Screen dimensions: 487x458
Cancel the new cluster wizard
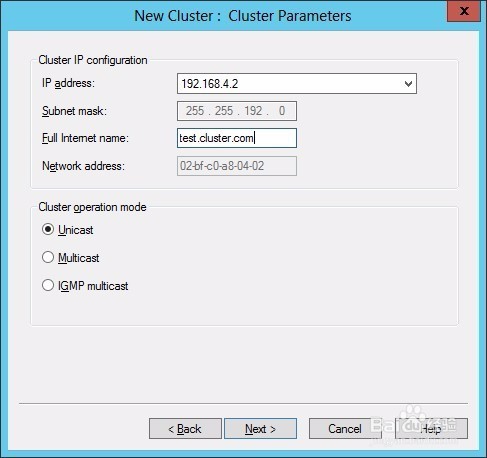tap(345, 429)
